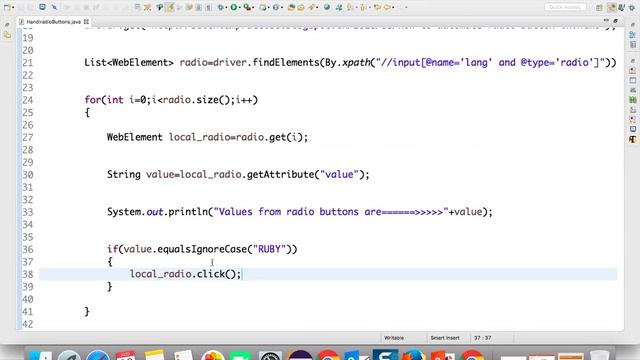Open the Task List view icon
Image resolution: width=640 pixels, height=360 pixels.
[633, 45]
